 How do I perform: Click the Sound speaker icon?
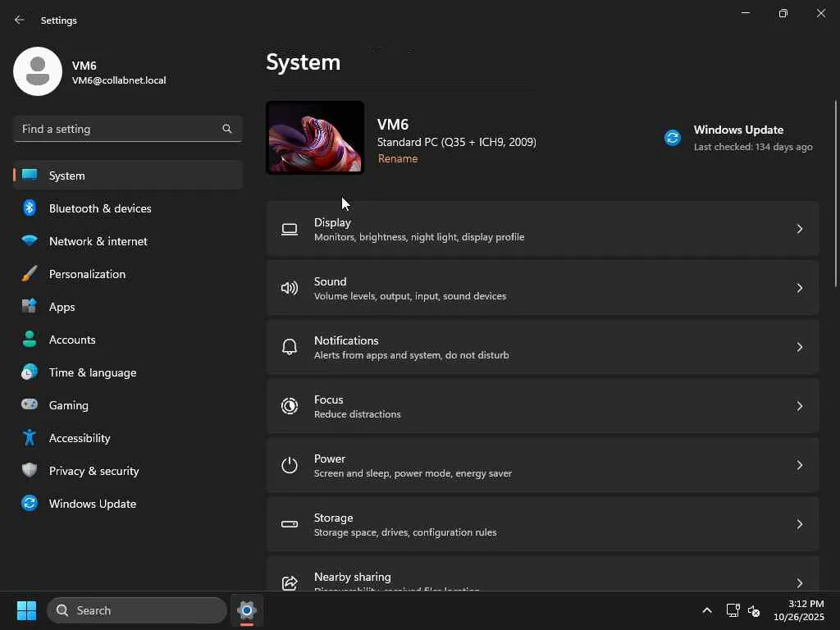(290, 288)
